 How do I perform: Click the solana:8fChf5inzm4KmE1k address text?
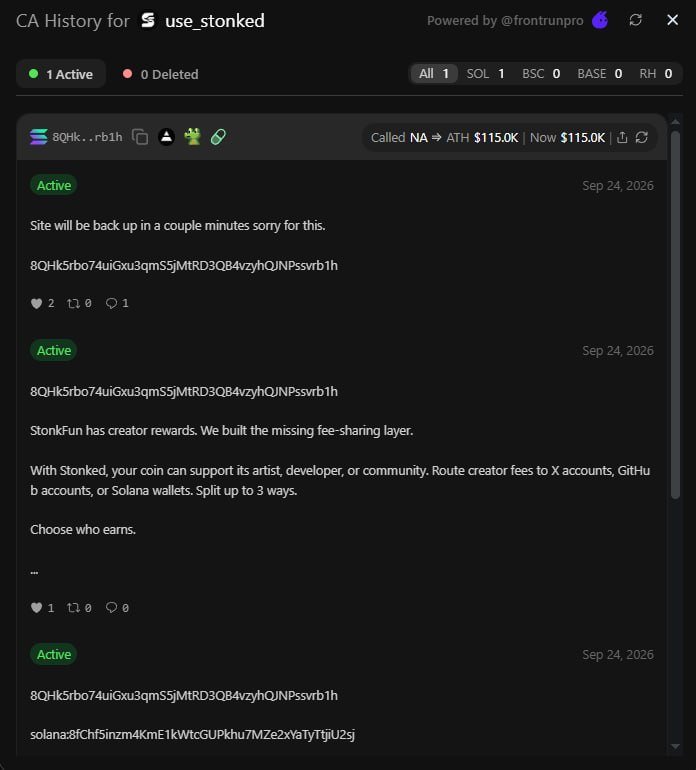coord(192,735)
